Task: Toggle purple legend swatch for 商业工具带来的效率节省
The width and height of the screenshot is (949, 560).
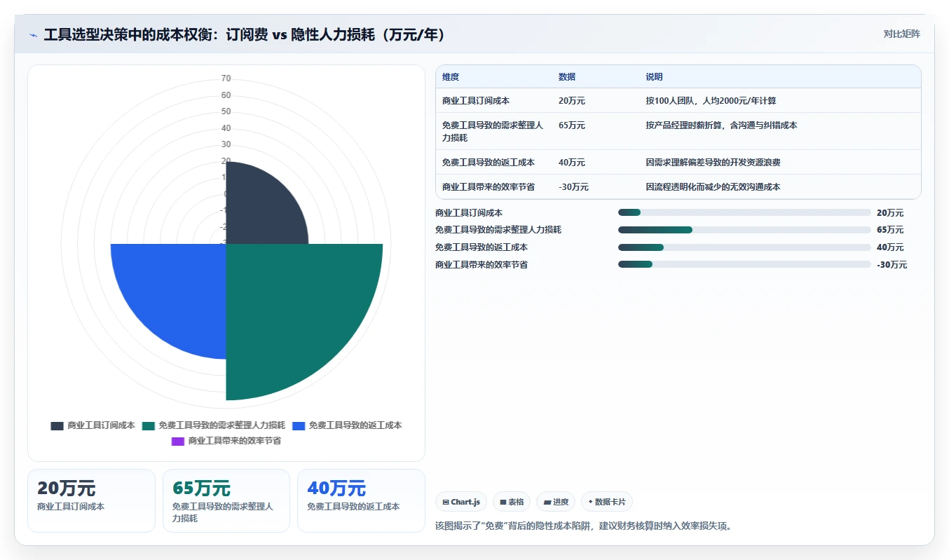Action: 178,441
